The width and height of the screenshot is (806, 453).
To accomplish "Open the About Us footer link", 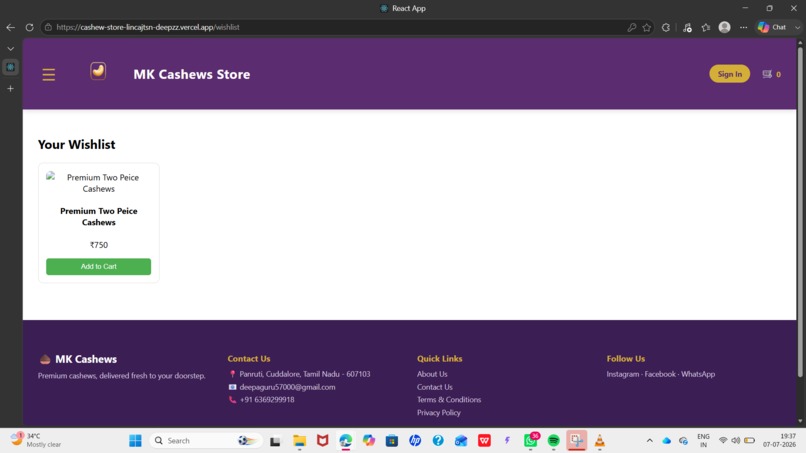I will (x=432, y=374).
